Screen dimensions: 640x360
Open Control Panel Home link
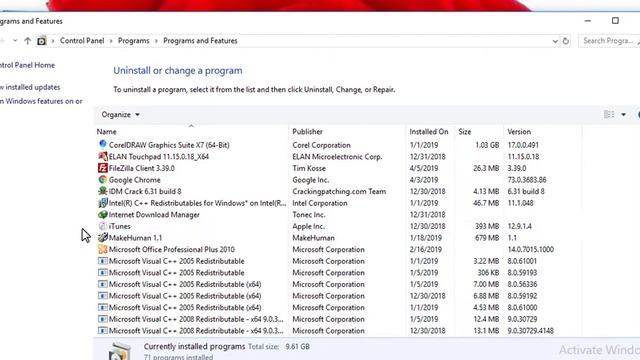[x=27, y=65]
